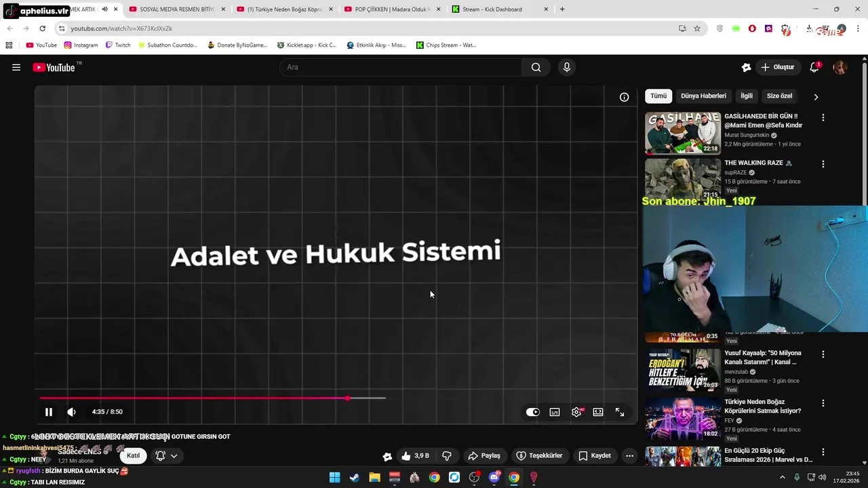
Task: Open options for Türkiye Neden Boğaz video
Action: 823,403
